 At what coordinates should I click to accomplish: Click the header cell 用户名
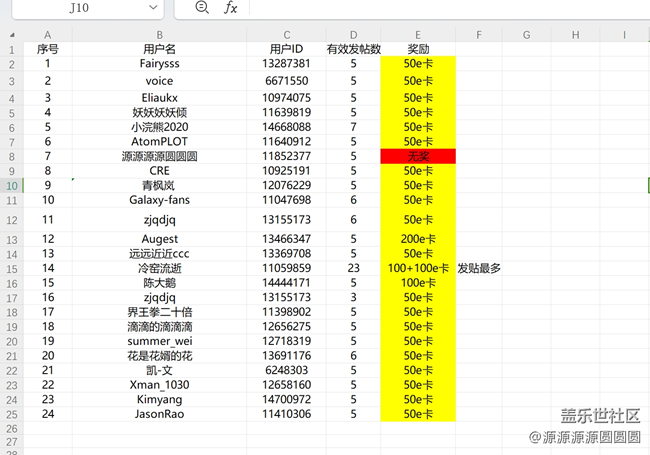click(x=159, y=49)
